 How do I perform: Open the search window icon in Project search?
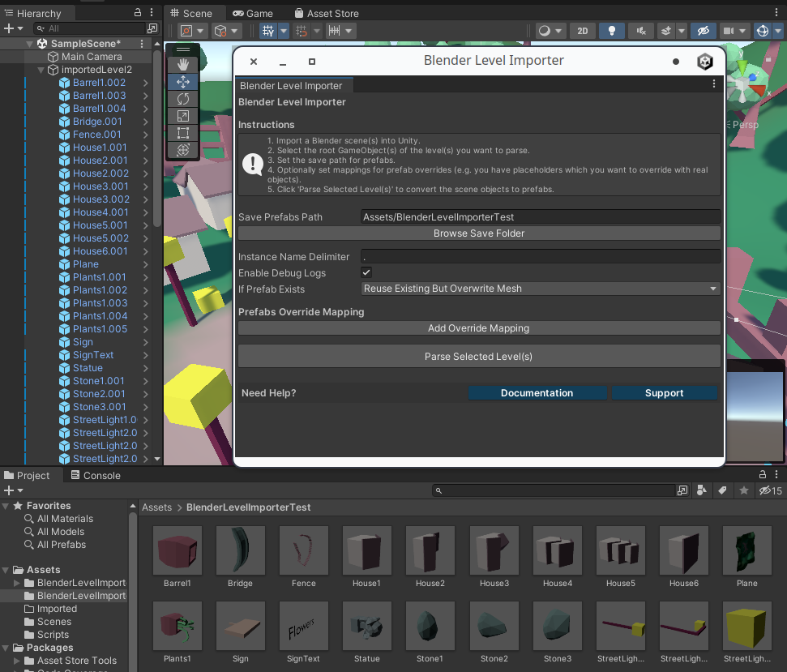click(682, 490)
